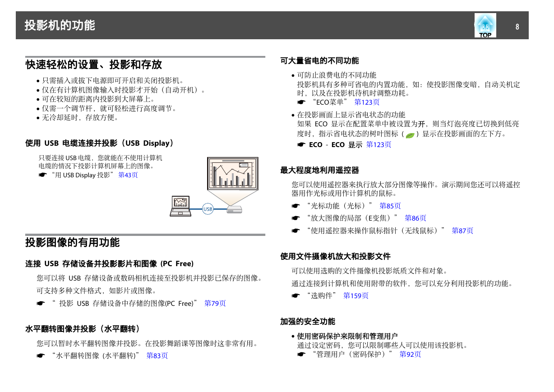Click the green leaf ECO icon

pos(410,135)
